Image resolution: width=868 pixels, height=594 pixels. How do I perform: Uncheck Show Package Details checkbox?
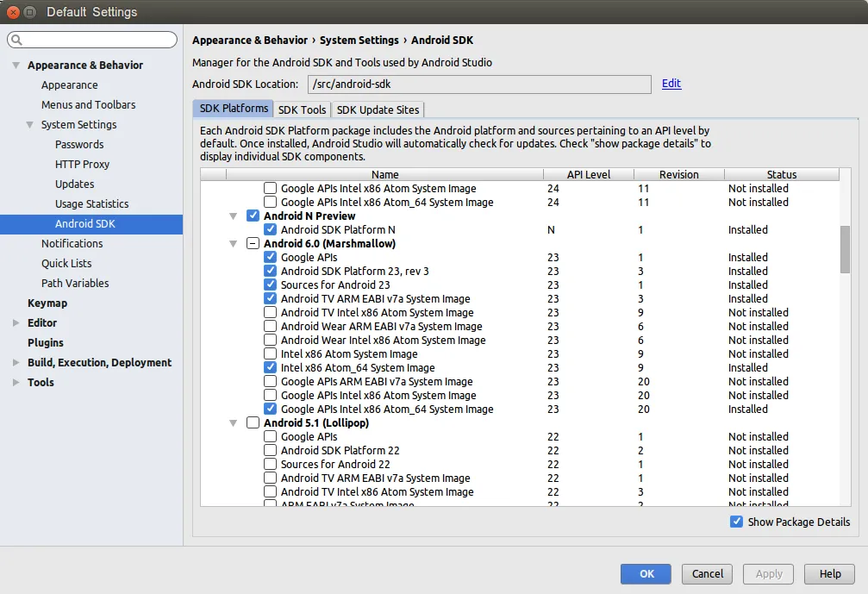point(736,522)
